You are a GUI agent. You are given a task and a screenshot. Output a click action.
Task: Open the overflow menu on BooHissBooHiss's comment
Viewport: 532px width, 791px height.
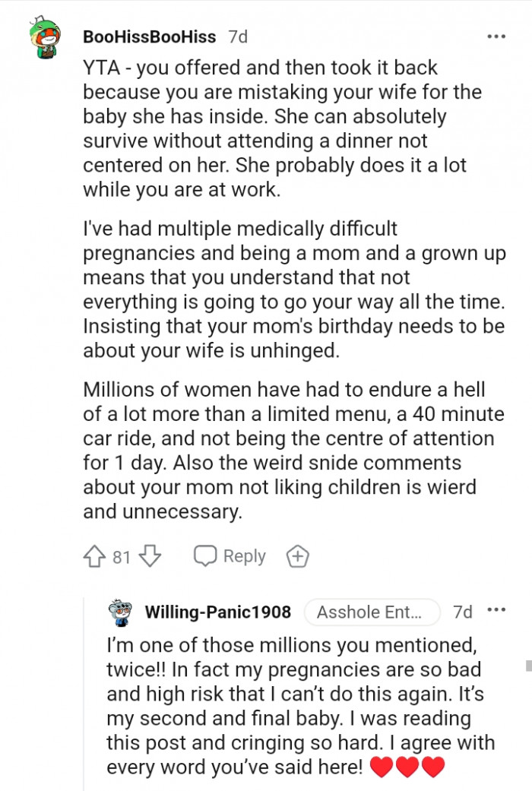495,36
